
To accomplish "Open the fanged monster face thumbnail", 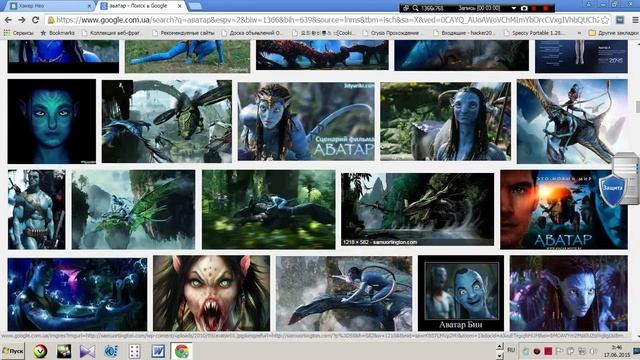I will click(211, 293).
